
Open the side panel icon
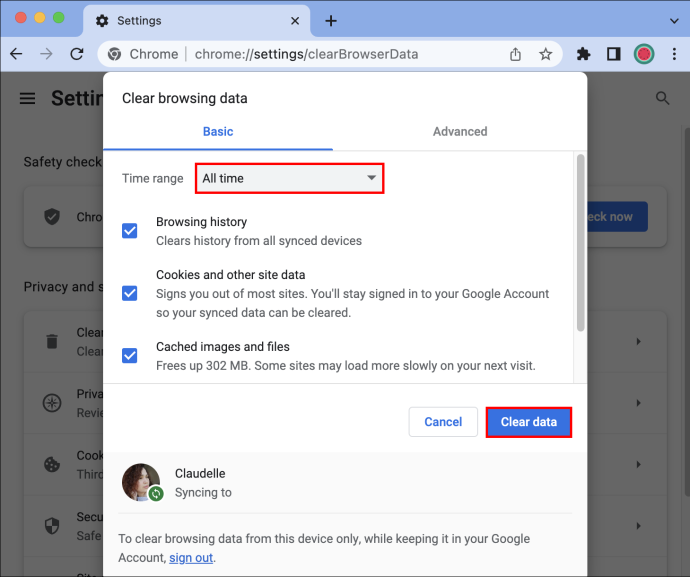[x=613, y=54]
